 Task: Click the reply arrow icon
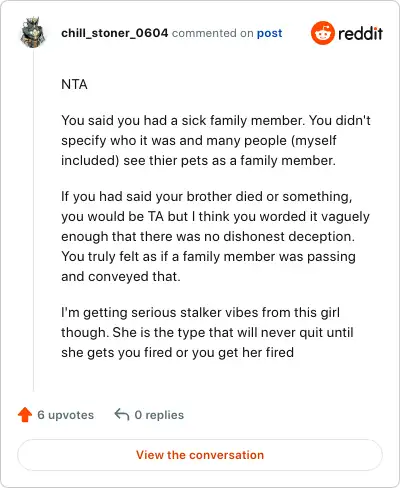(x=122, y=414)
